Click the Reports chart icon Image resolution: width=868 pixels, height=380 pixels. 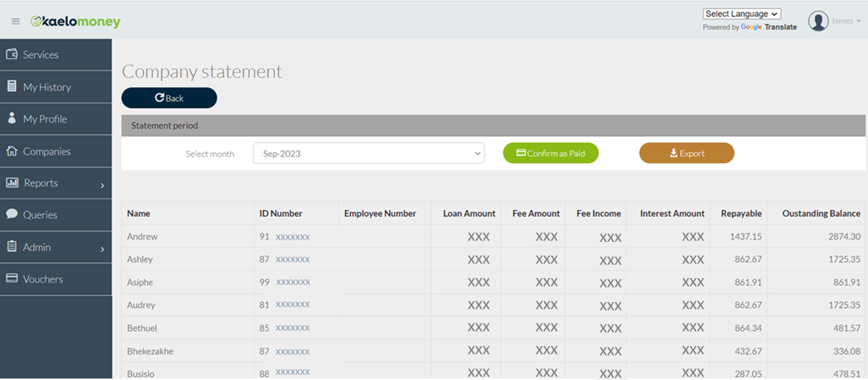(x=12, y=183)
